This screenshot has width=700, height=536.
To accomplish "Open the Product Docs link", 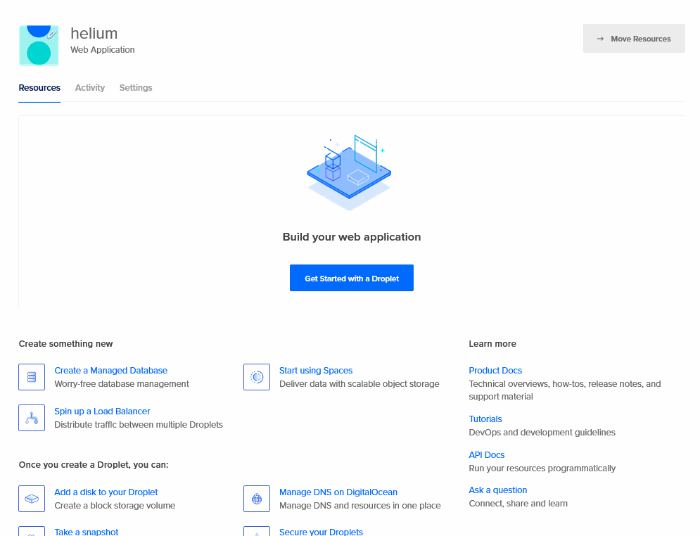I will 495,370.
